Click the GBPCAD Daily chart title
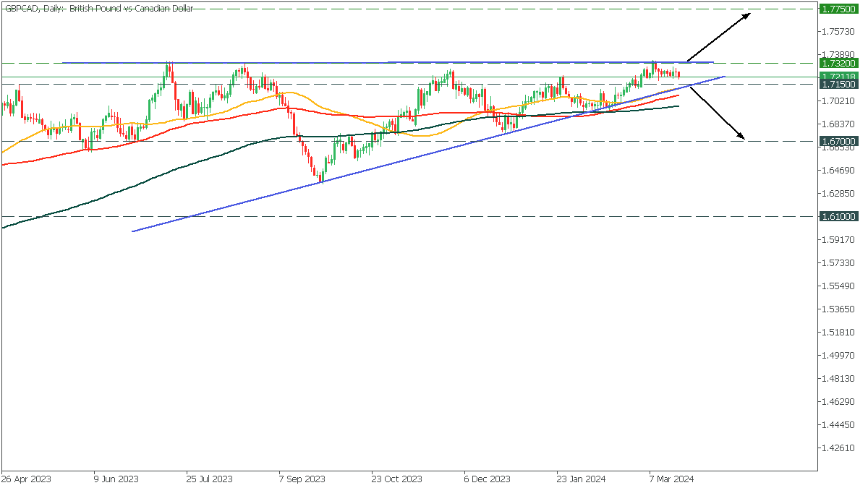Viewport: 868px width, 488px height. click(x=99, y=9)
